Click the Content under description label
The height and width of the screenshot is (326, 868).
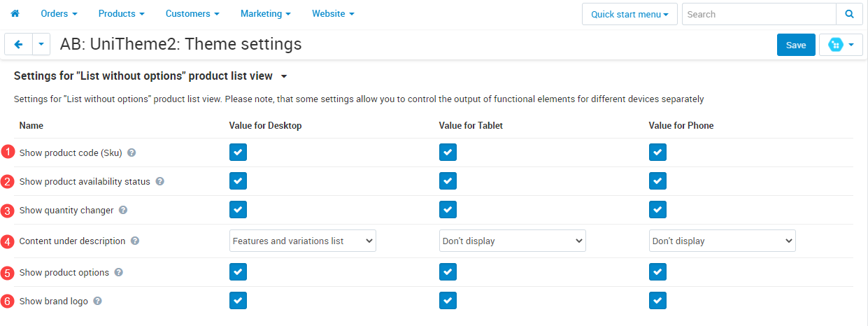tap(72, 241)
